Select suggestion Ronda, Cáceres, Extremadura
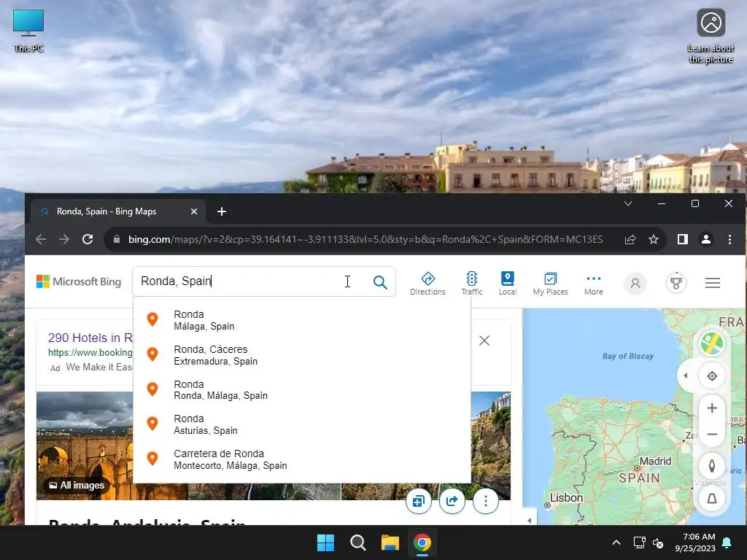 (x=302, y=355)
